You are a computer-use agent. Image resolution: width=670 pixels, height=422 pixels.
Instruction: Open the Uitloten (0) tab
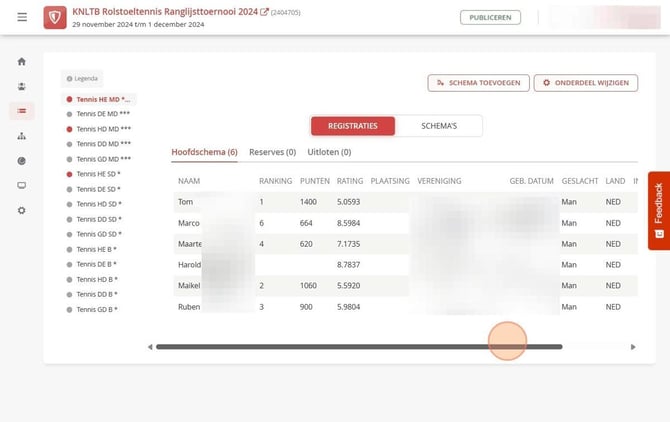pos(329,152)
